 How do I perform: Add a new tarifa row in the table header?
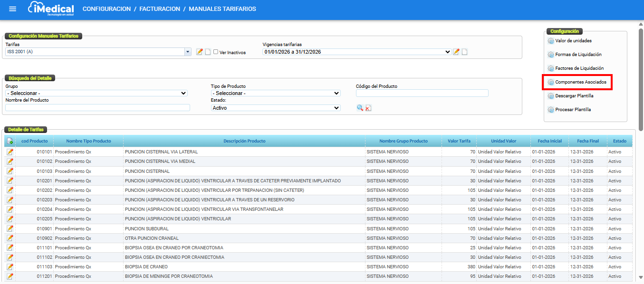10,141
